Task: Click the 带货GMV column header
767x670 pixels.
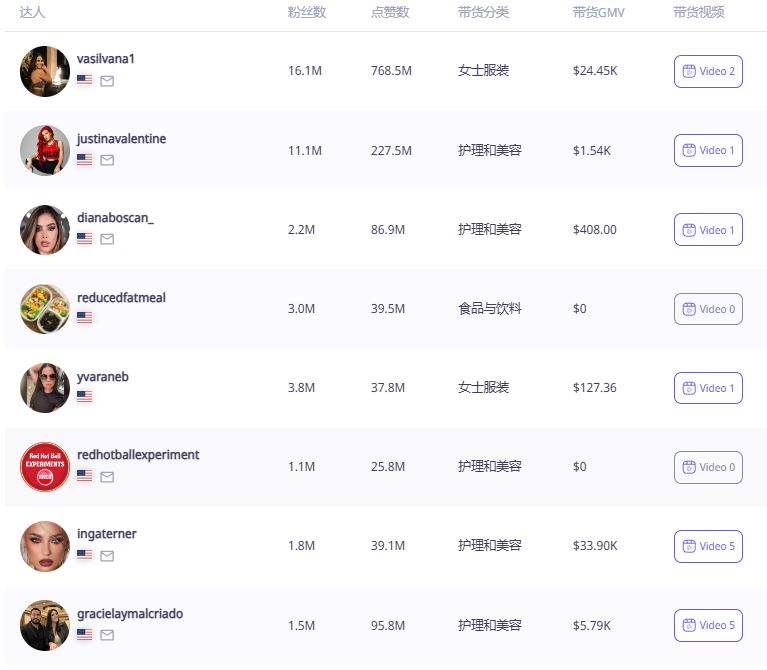Action: pos(599,12)
